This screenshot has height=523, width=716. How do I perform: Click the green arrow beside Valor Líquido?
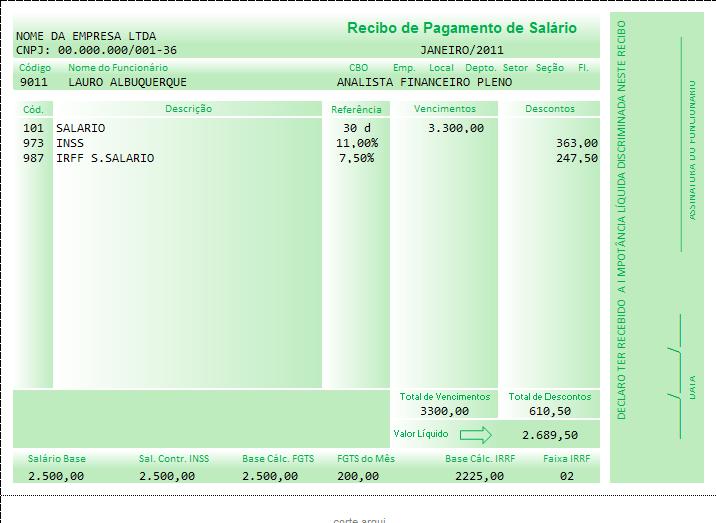[476, 435]
